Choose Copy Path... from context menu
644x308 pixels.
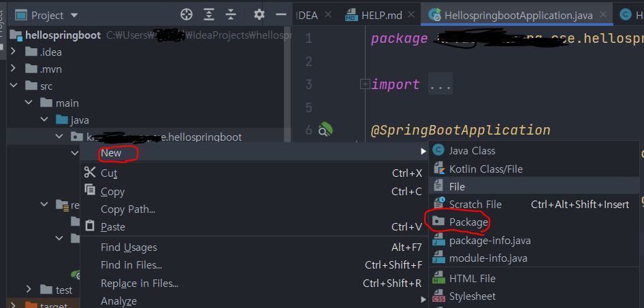[255, 209]
